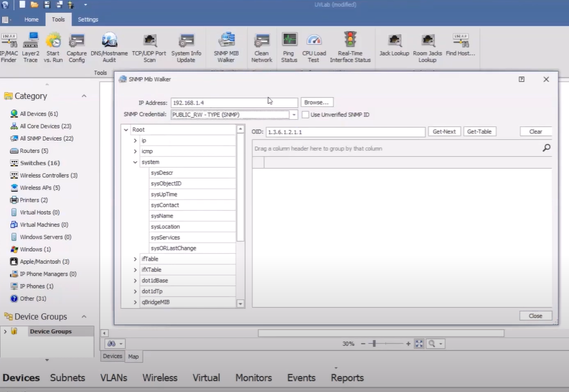Select All Devices (61) category
The width and height of the screenshot is (569, 392).
(39, 114)
